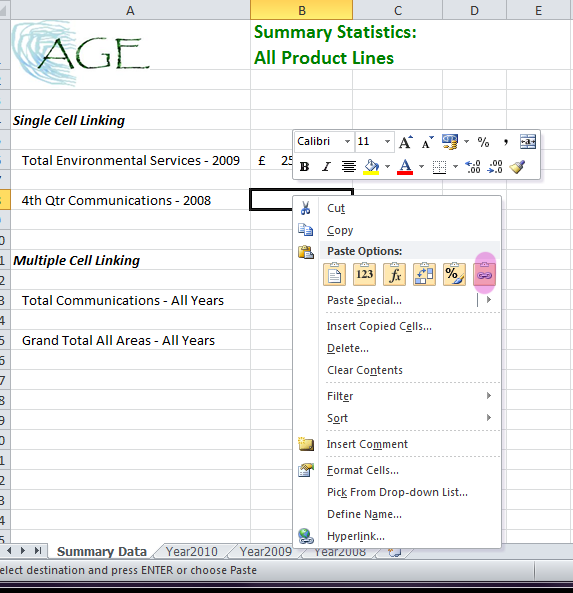Click the Hyperlink globe icon
Viewport: 573px width, 593px height.
[x=306, y=536]
